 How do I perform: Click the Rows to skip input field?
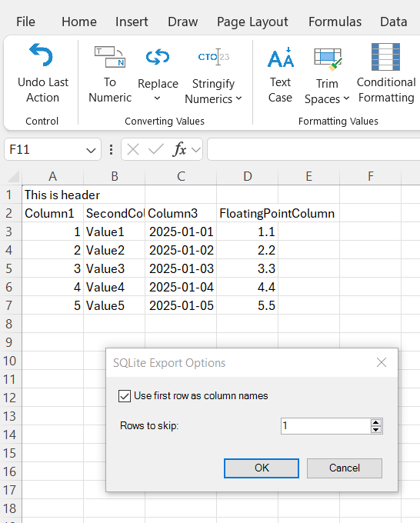tap(325, 426)
